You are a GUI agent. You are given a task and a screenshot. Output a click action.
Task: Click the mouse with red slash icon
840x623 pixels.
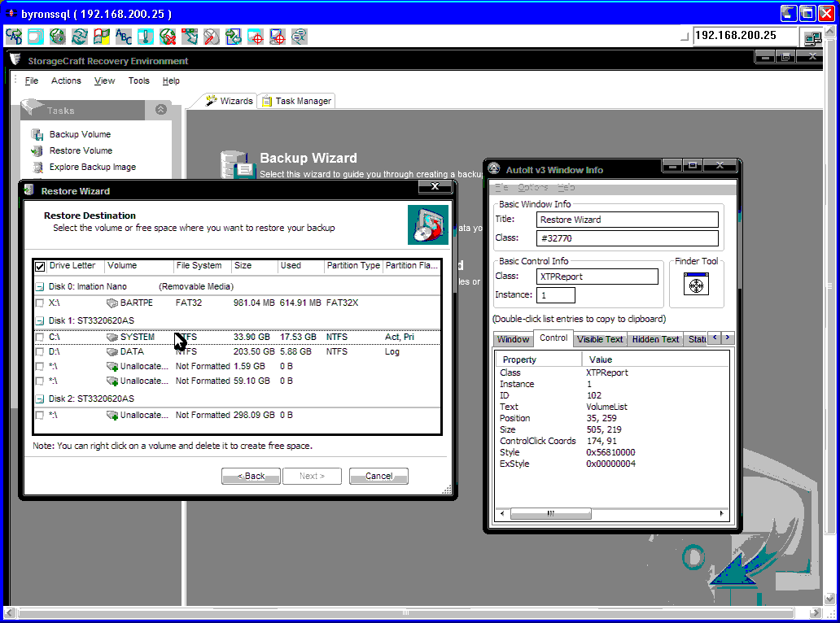[x=212, y=37]
